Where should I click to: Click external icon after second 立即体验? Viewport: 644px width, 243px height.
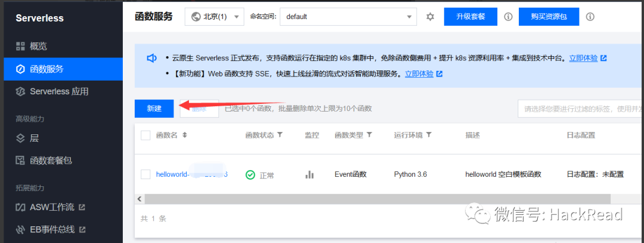click(x=439, y=74)
